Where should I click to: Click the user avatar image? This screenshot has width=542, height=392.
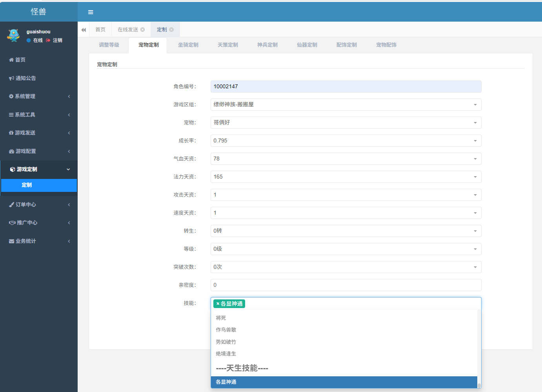(x=13, y=36)
